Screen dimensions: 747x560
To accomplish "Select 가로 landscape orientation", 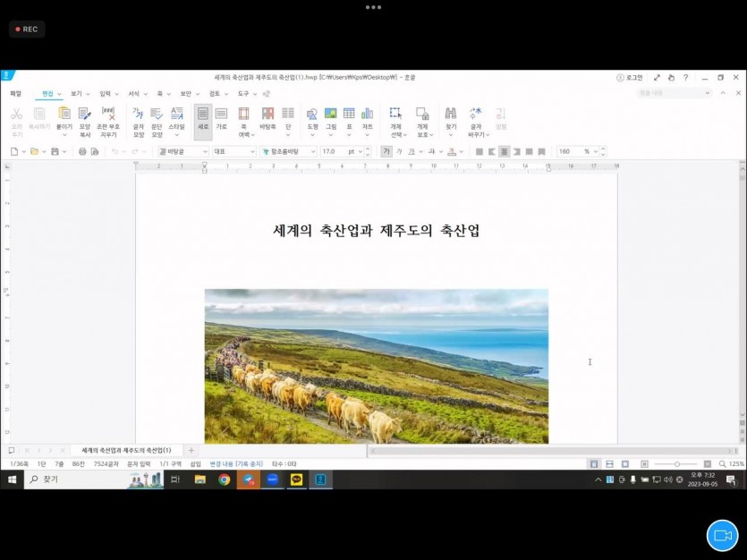I will pos(222,119).
